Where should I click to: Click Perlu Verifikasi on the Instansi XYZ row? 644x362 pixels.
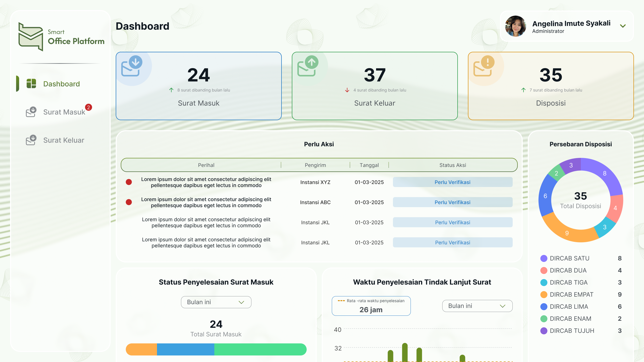tap(452, 182)
